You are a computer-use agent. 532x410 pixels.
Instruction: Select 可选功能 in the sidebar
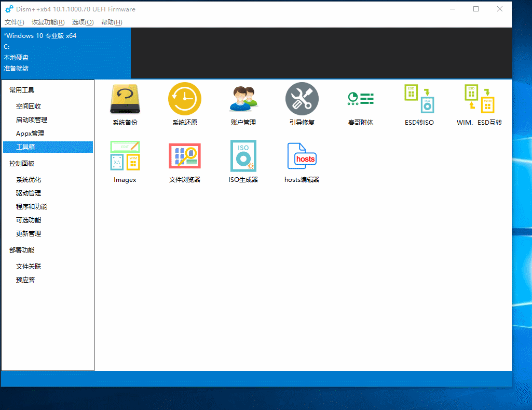pos(29,220)
